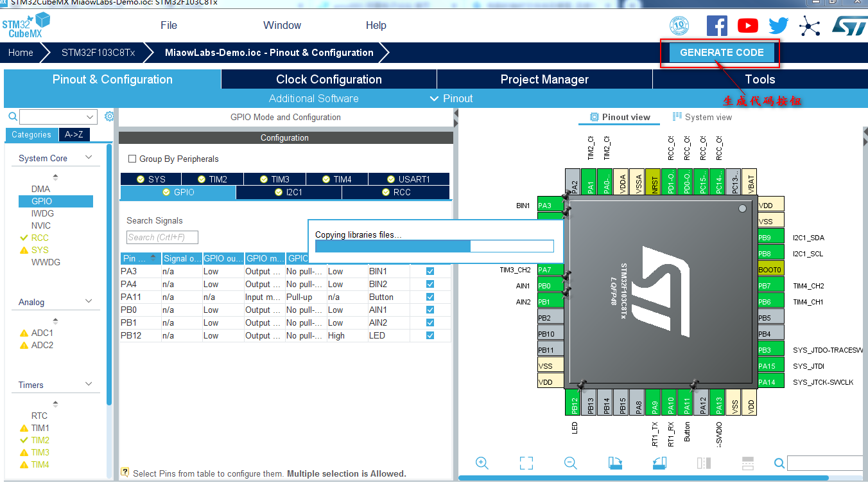Open the System view tab
This screenshot has height=485, width=868.
[x=702, y=117]
